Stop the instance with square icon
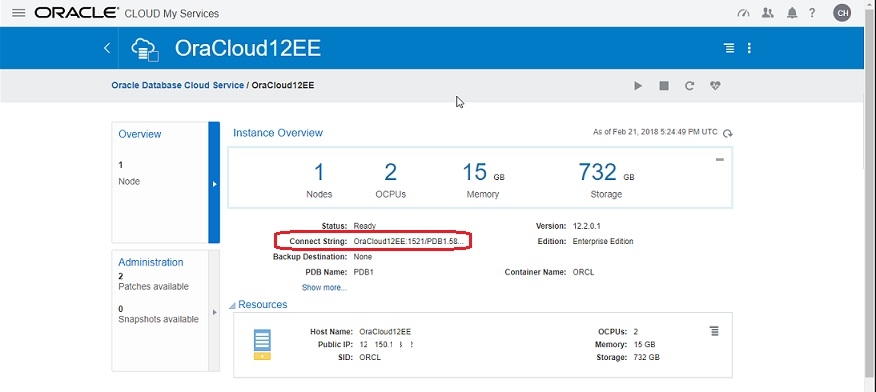The height and width of the screenshot is (392, 876). click(664, 86)
